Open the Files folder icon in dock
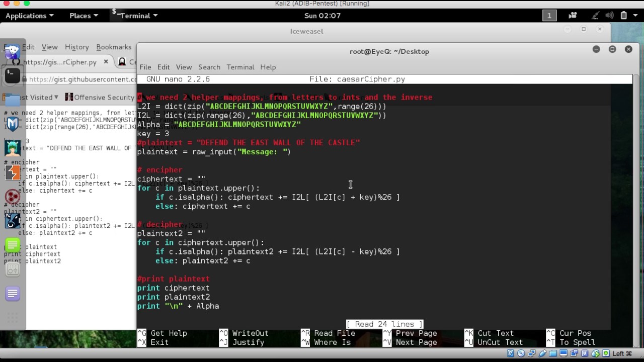The image size is (644, 362). (13, 100)
